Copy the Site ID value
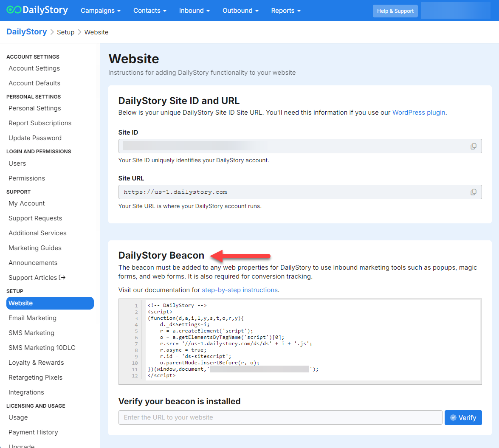 pos(473,146)
